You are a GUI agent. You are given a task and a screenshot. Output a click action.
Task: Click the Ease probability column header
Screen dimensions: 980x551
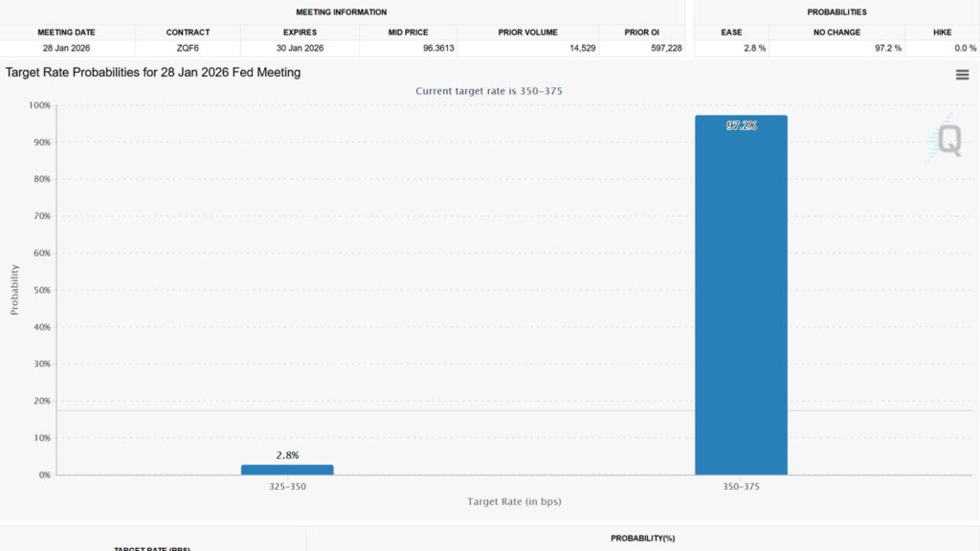(731, 33)
